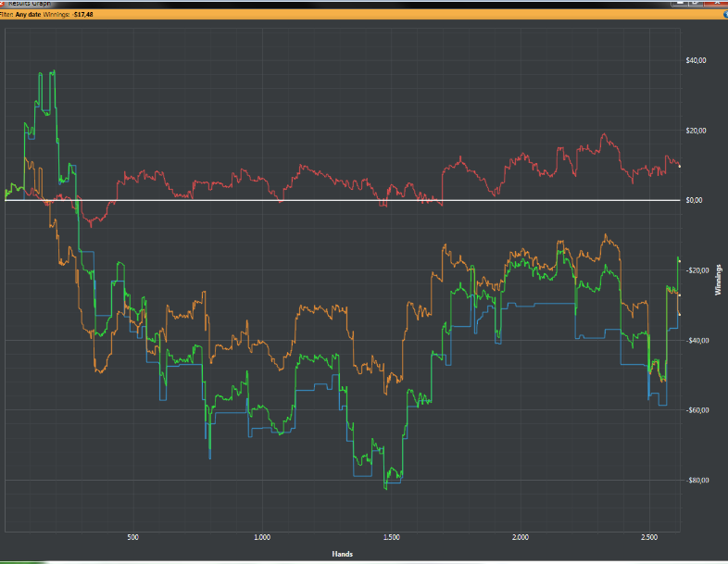Click the app icon in the Results Graph title bar
This screenshot has height=564, width=728.
(2, 3)
